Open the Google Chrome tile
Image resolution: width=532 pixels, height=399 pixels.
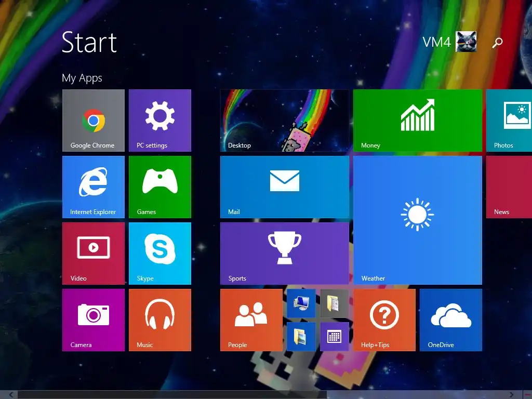pyautogui.click(x=94, y=121)
